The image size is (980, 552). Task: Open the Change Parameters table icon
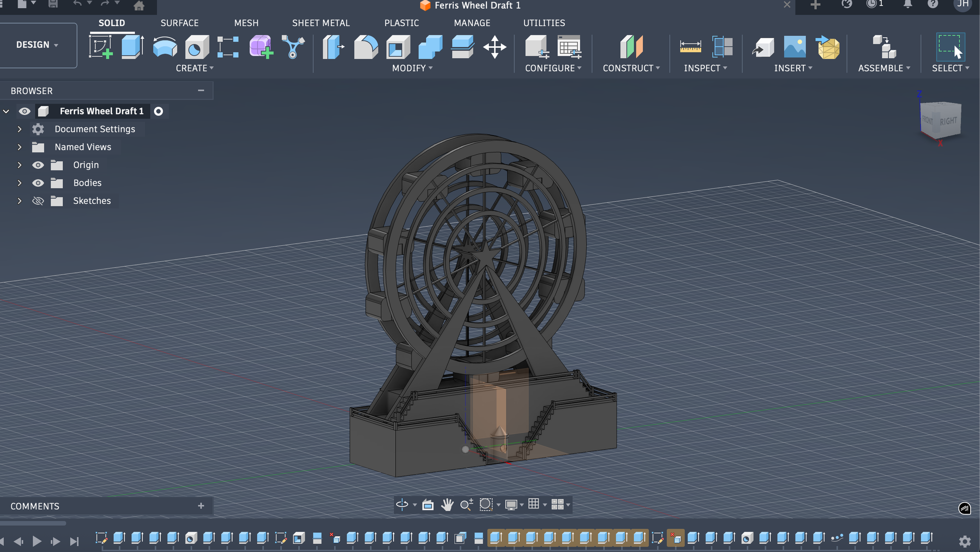569,47
